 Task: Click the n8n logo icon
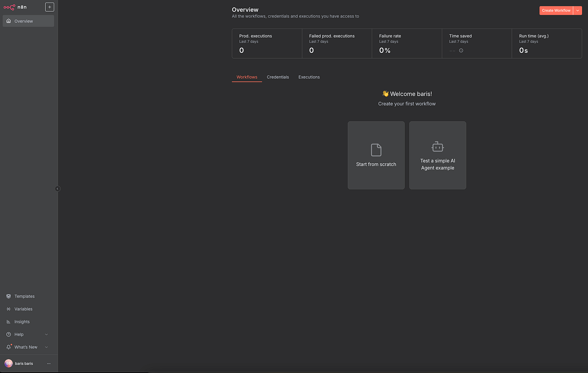coord(9,7)
